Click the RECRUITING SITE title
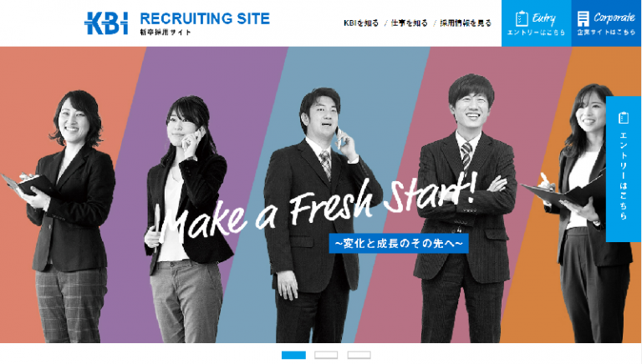Image resolution: width=642 pixels, height=364 pixels. pos(205,18)
